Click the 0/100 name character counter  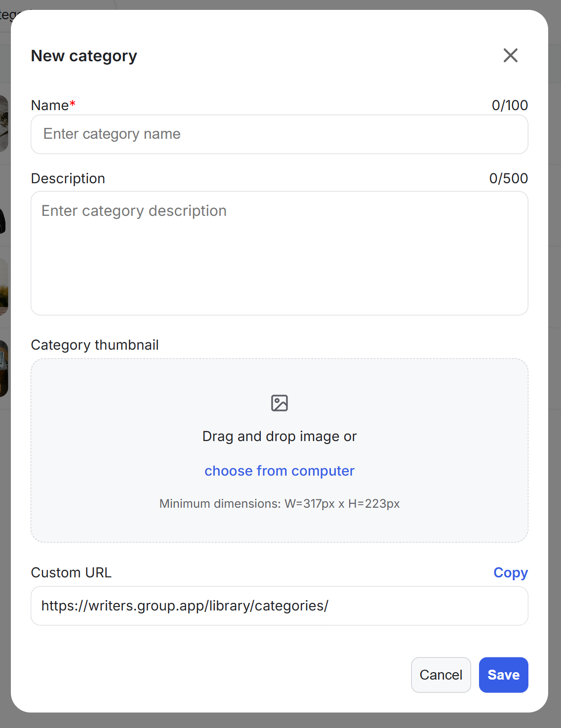[x=510, y=105]
